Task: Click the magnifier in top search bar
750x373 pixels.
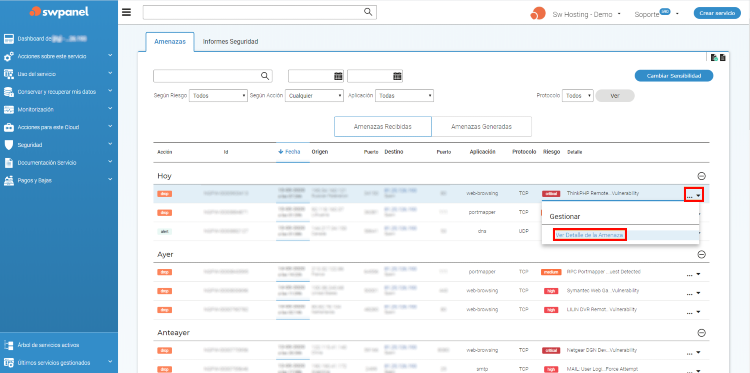Action: [x=368, y=12]
